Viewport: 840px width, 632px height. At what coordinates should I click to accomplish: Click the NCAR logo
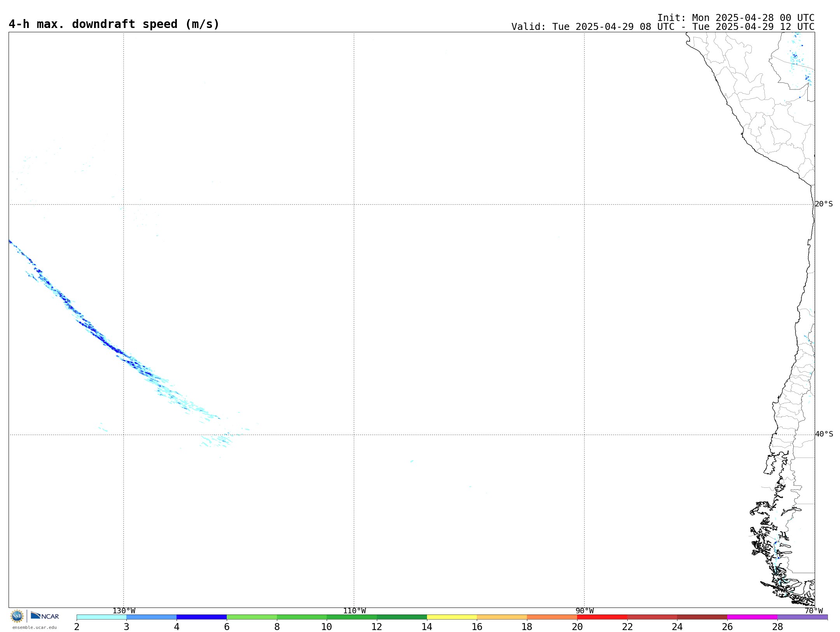coord(45,616)
